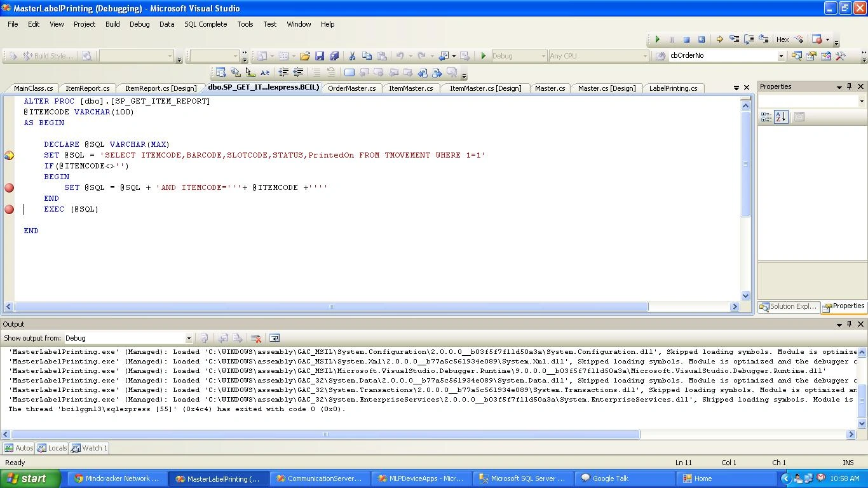Viewport: 868px width, 488px height.
Task: Open the Debug menu
Action: pos(139,24)
